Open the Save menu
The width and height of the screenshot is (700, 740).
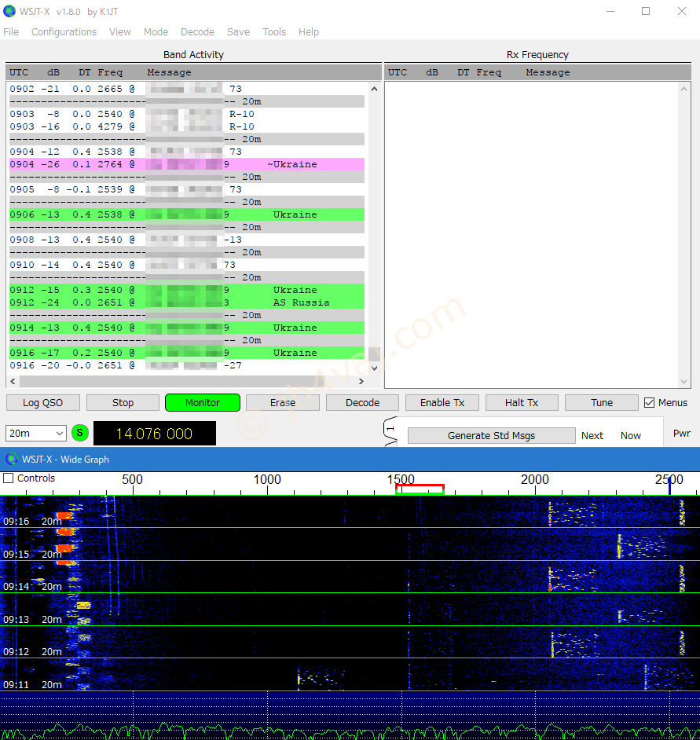[238, 31]
